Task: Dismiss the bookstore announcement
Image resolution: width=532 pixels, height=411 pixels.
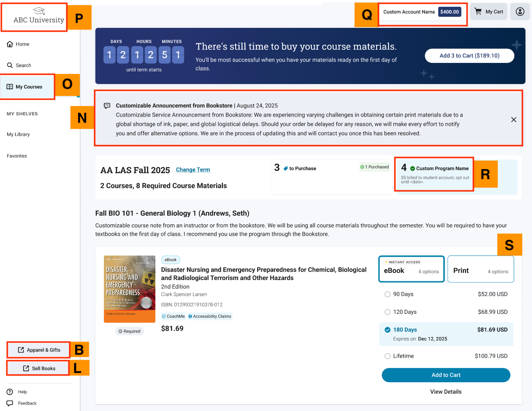Action: (x=513, y=120)
